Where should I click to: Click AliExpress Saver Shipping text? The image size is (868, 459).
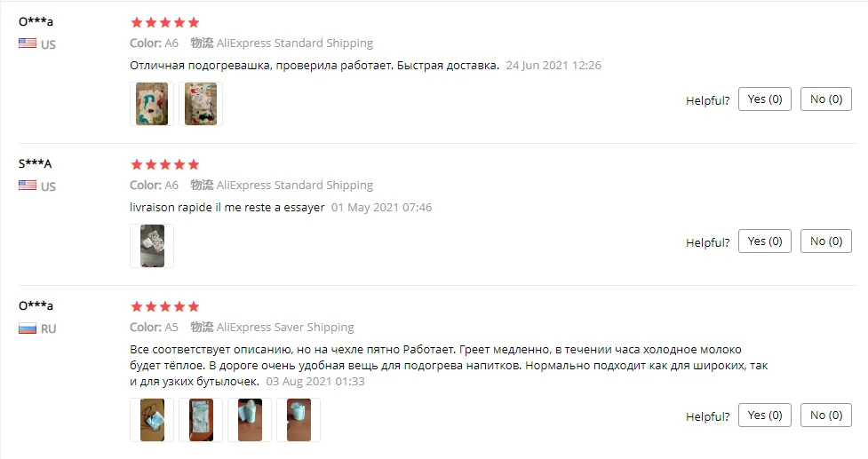(285, 328)
